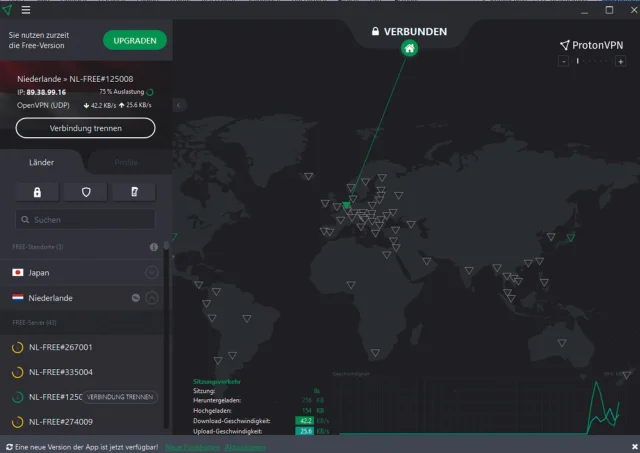Image resolution: width=640 pixels, height=453 pixels.
Task: Toggle the Kill Switch button
Action: 134,192
